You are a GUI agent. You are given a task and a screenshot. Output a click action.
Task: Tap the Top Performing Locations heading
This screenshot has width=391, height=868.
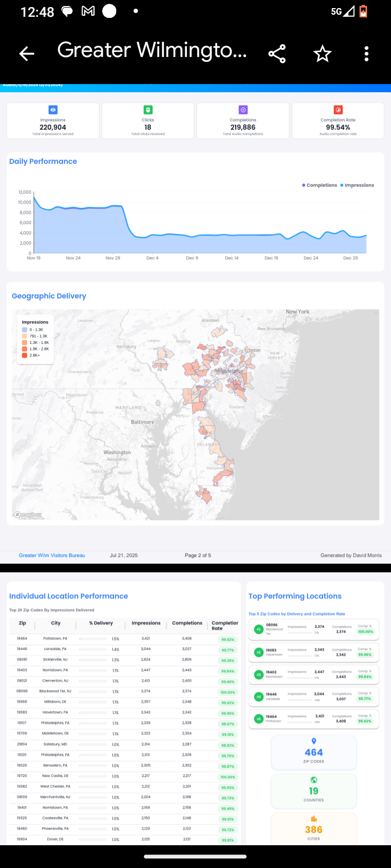click(295, 596)
